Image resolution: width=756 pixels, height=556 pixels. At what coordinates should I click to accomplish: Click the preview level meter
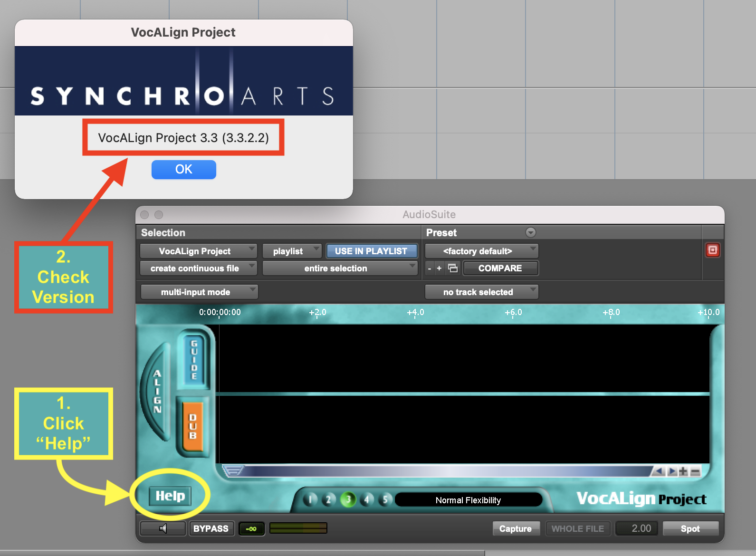[x=298, y=528]
